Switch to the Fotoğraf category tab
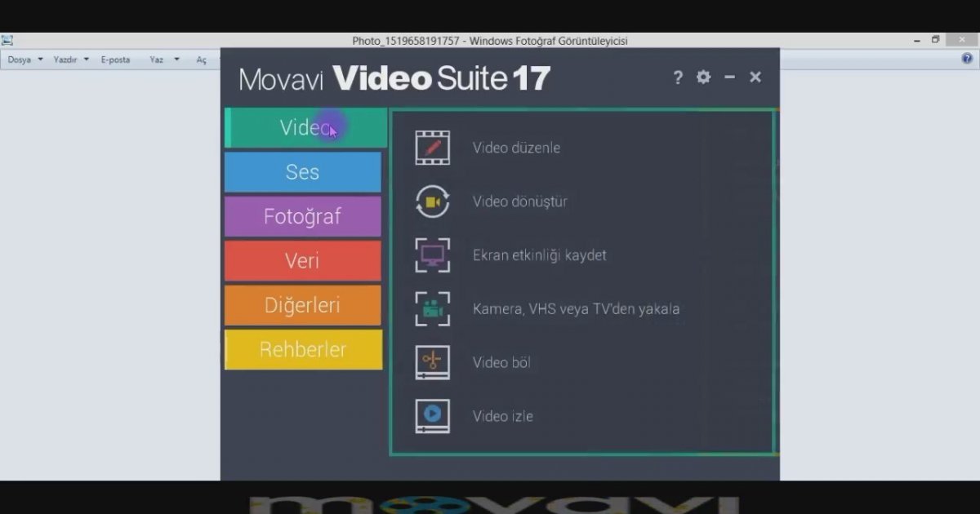The image size is (980, 514). coord(303,216)
